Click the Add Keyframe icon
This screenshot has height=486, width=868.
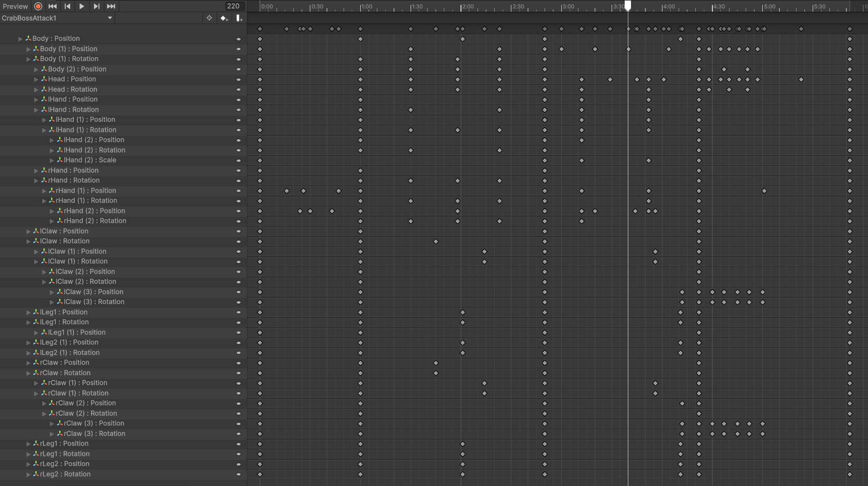pos(224,18)
